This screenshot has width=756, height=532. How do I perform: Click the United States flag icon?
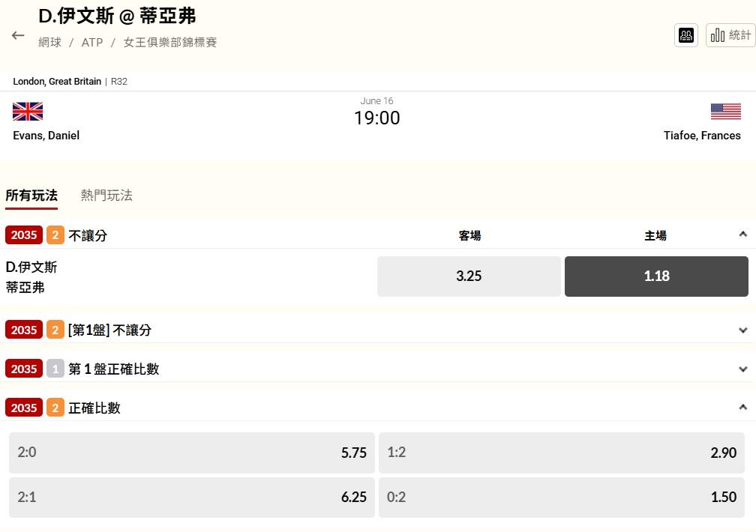pyautogui.click(x=725, y=112)
